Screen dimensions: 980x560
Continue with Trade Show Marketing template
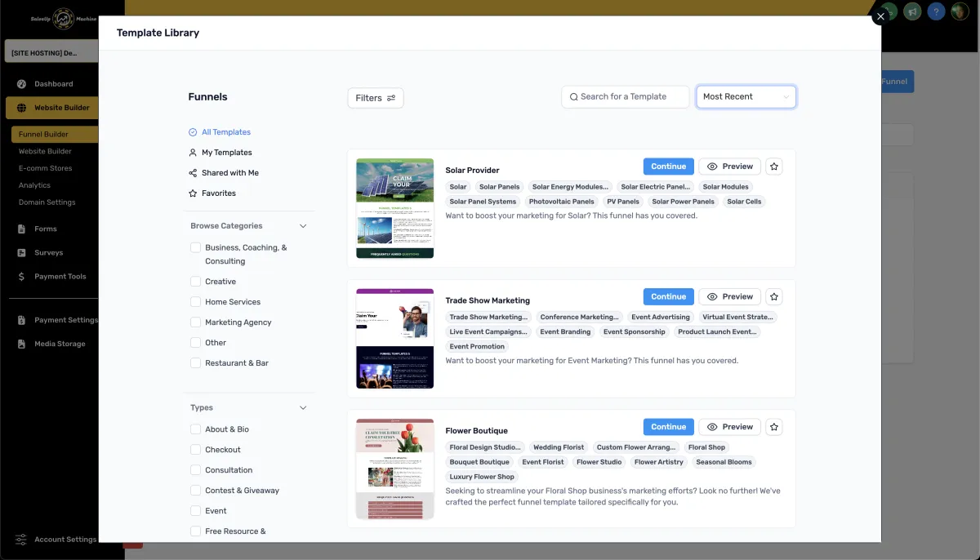(x=669, y=296)
